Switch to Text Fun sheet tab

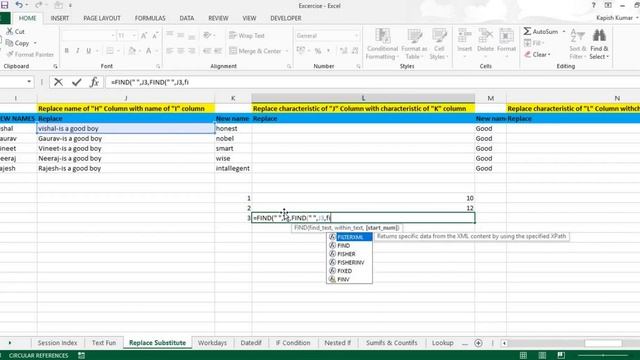coord(104,343)
